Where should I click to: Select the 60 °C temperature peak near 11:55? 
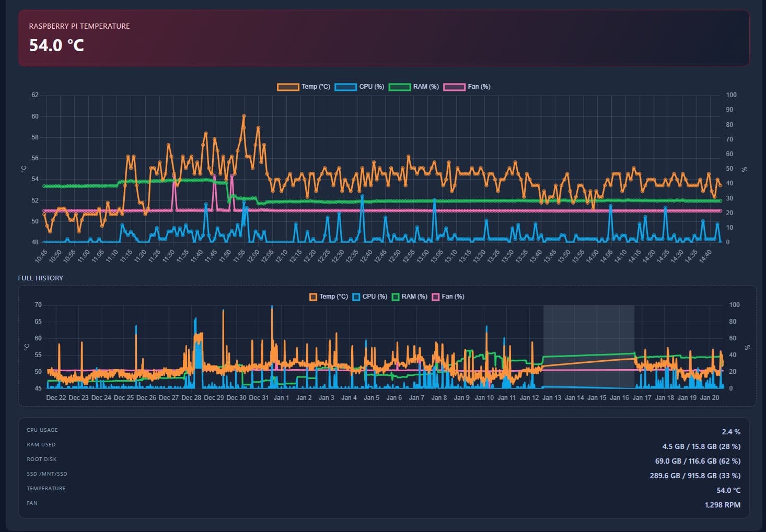pos(244,114)
